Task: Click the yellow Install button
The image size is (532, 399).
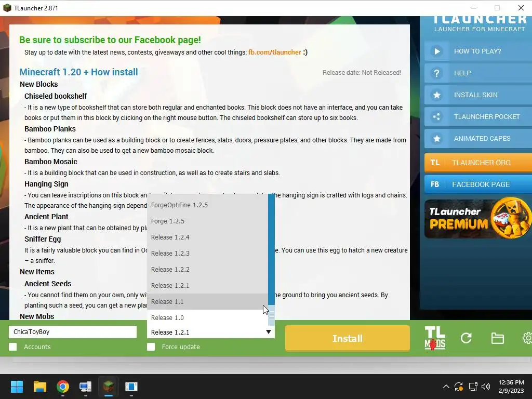Action: click(348, 338)
